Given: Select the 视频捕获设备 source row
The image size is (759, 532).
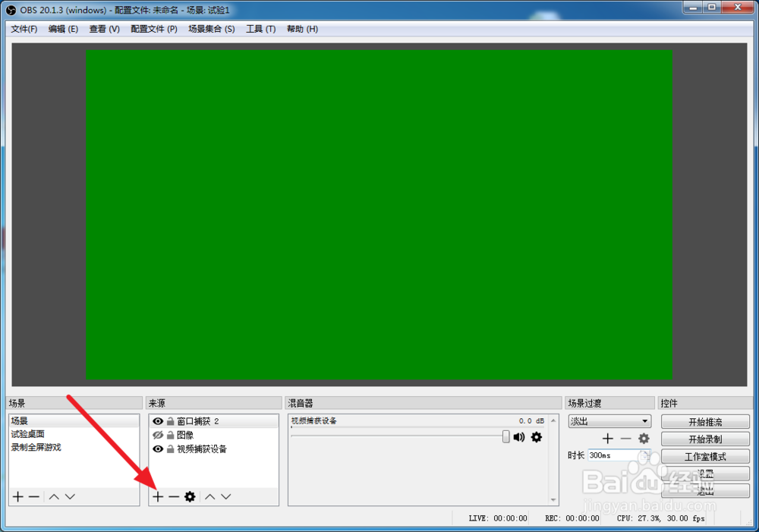Looking at the screenshot, I should click(x=213, y=449).
